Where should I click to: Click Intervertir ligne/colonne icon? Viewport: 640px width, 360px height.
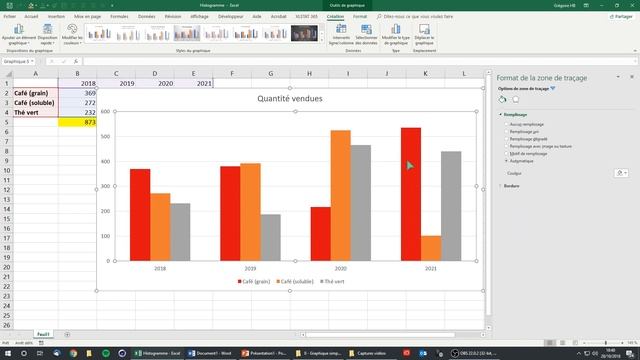(341, 34)
